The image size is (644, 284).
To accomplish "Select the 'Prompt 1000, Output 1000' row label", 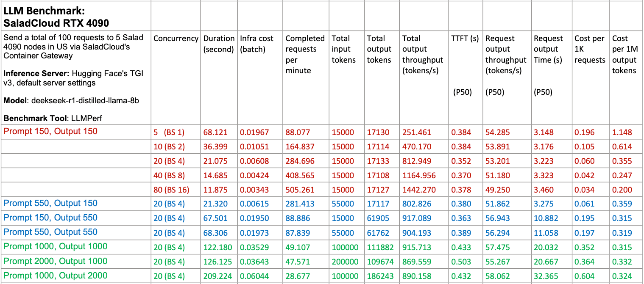I will click(x=56, y=247).
